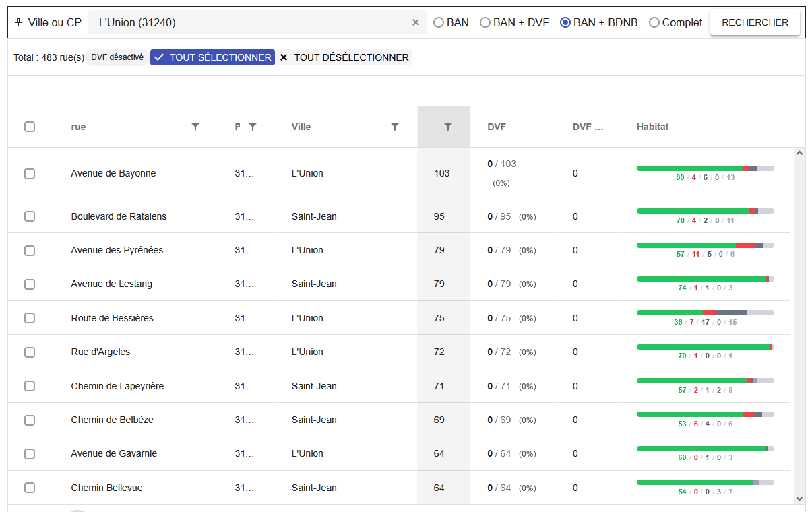The image size is (812, 512).
Task: Click TOUT SÉLECTIONNER button
Action: click(212, 57)
